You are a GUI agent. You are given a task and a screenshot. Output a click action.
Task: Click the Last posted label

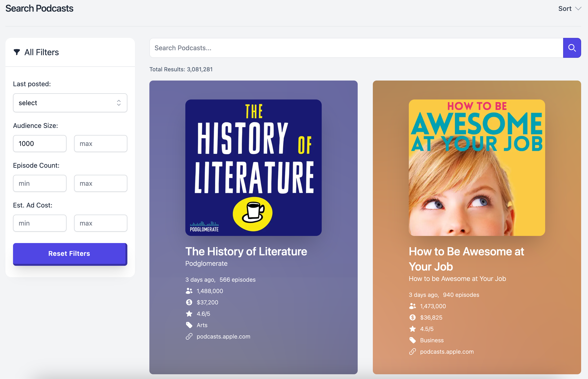(32, 84)
